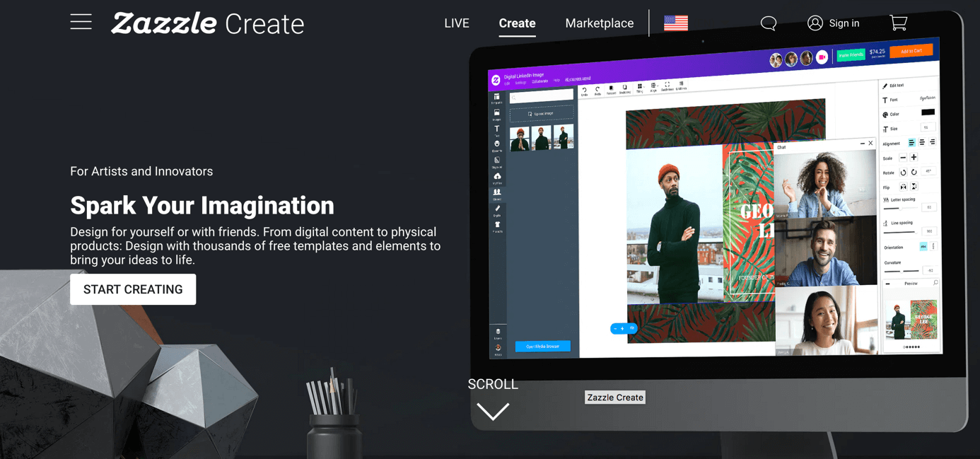Select left alignment in mockup panel
The width and height of the screenshot is (980, 459).
911,143
